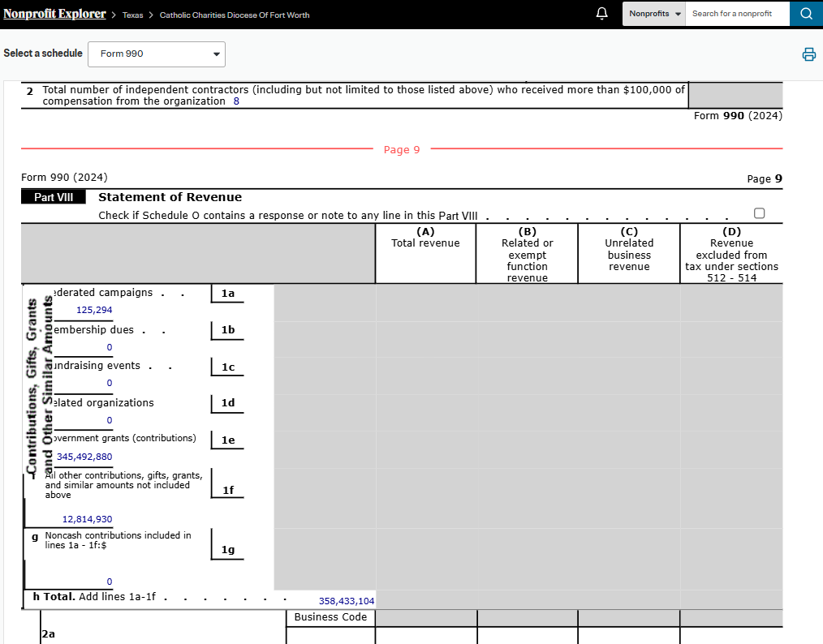Open the Form 990 schedule dropdown
Viewport: 823px width, 644px height.
tap(157, 54)
